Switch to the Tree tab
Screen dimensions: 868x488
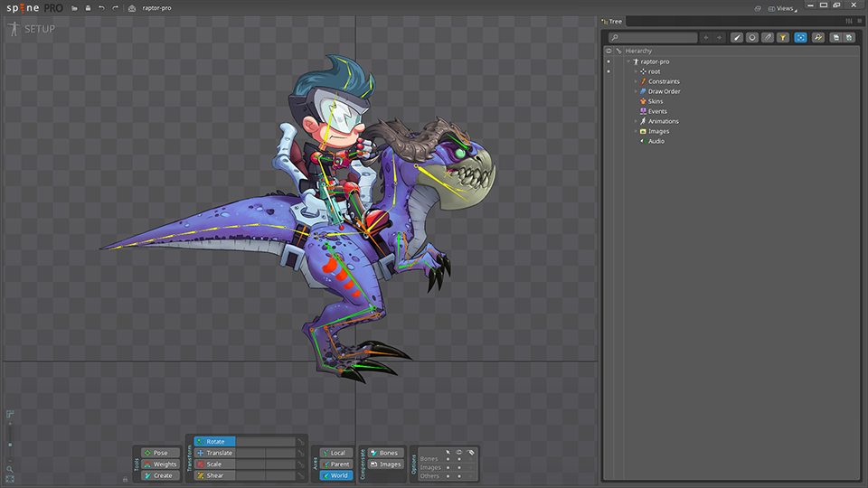coord(614,21)
